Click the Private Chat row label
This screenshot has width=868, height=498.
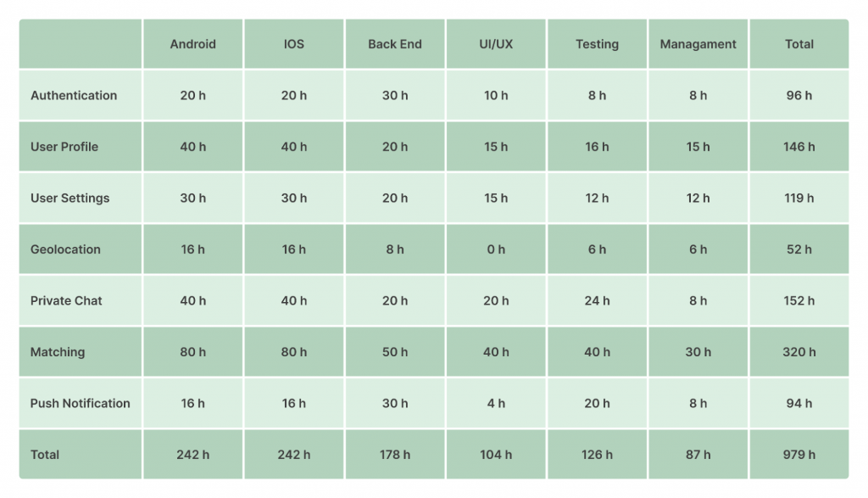pyautogui.click(x=66, y=301)
